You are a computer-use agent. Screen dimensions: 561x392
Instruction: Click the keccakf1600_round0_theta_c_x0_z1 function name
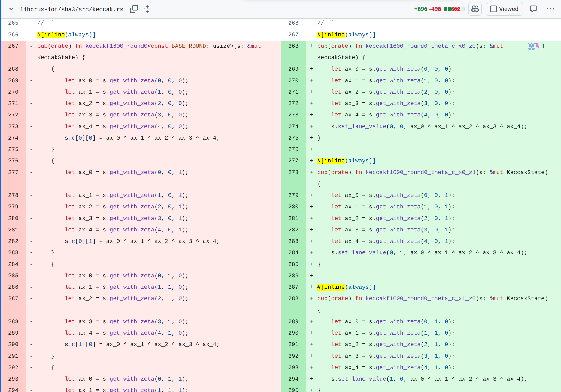tap(420, 172)
